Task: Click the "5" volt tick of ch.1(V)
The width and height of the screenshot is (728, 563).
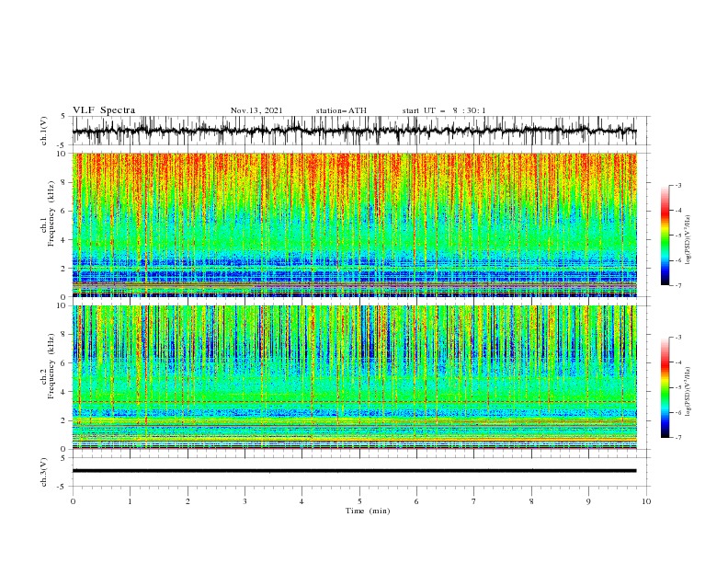Action: (63, 117)
